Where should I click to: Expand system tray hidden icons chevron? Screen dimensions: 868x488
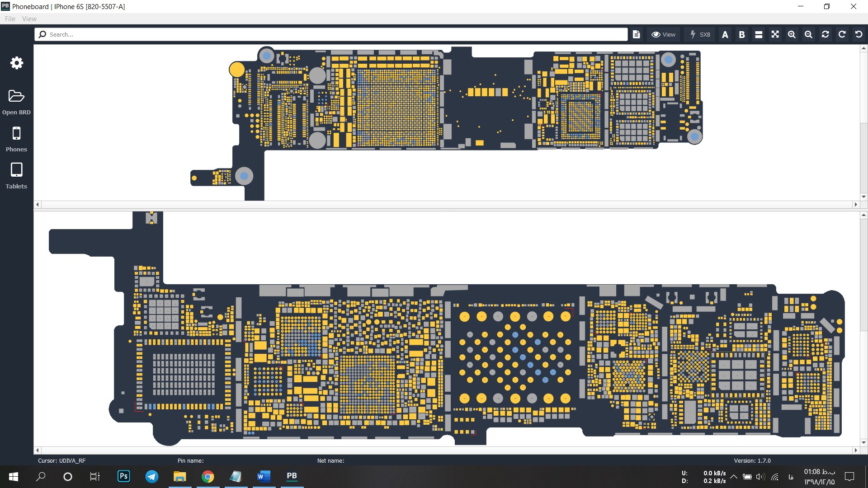coord(734,476)
